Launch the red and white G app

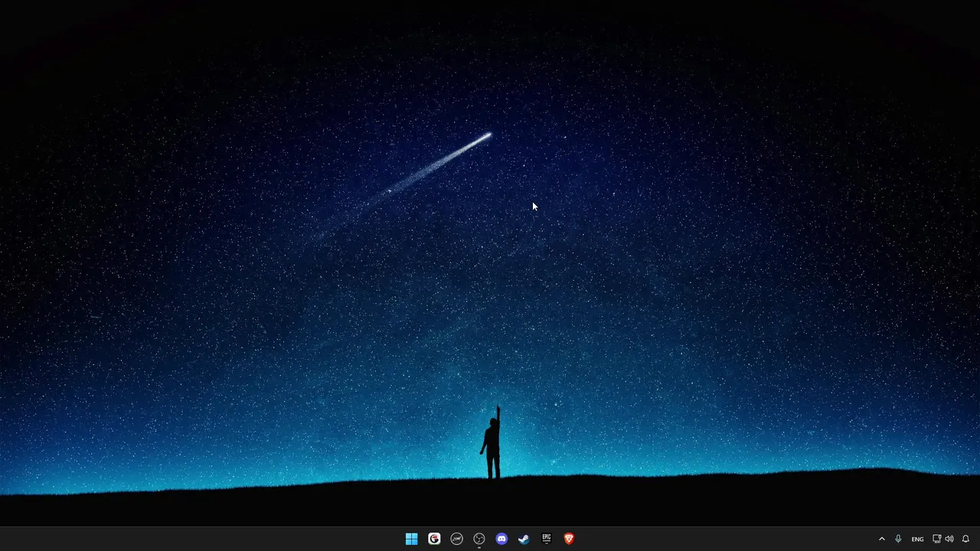pyautogui.click(x=434, y=539)
